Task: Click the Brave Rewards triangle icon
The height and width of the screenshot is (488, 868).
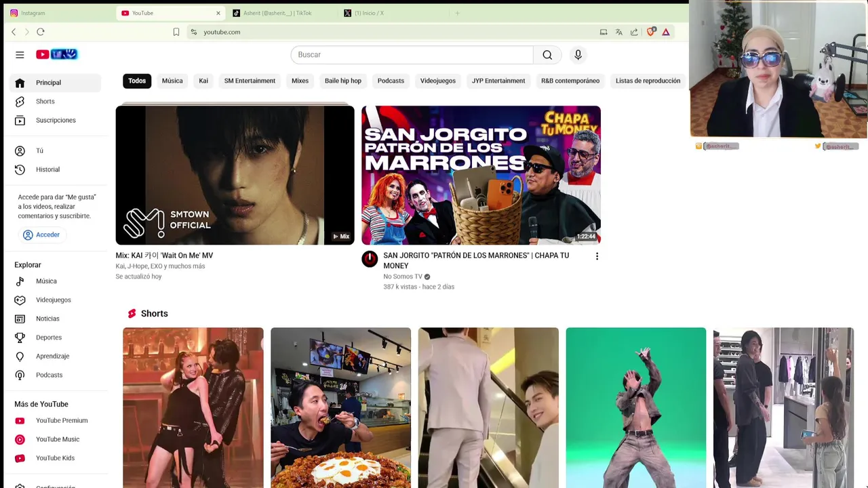Action: click(x=666, y=32)
